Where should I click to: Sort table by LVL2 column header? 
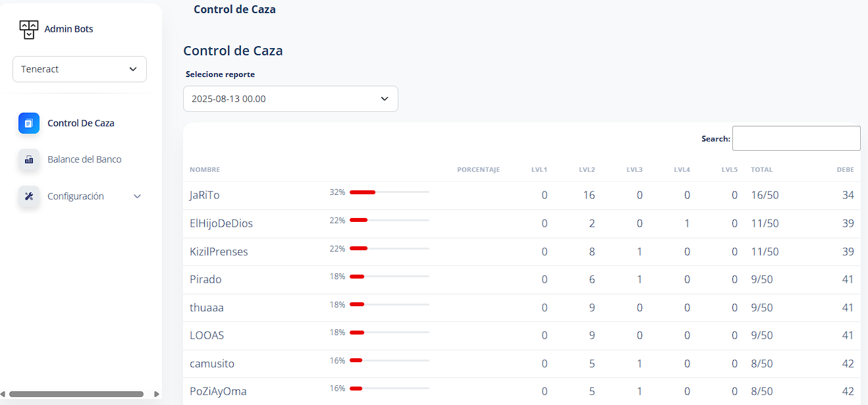(587, 170)
